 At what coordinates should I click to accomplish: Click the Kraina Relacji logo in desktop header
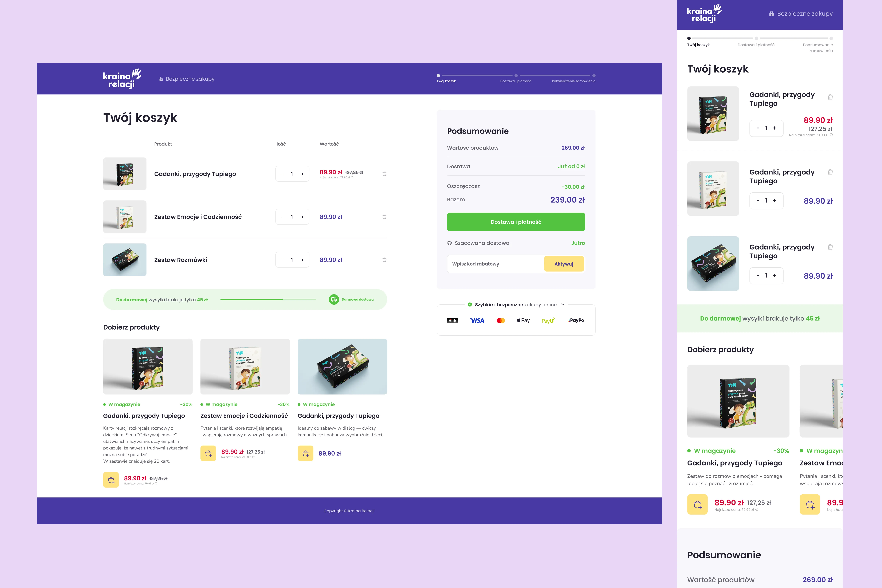click(x=122, y=79)
